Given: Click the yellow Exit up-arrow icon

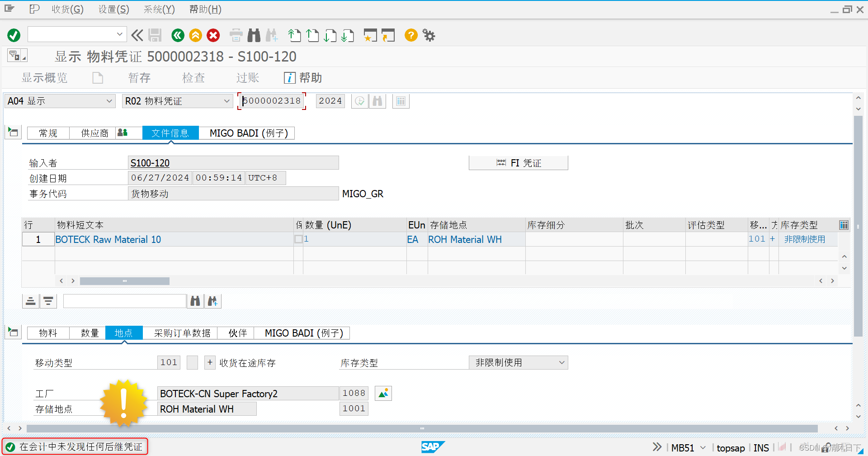Looking at the screenshot, I should pos(196,35).
